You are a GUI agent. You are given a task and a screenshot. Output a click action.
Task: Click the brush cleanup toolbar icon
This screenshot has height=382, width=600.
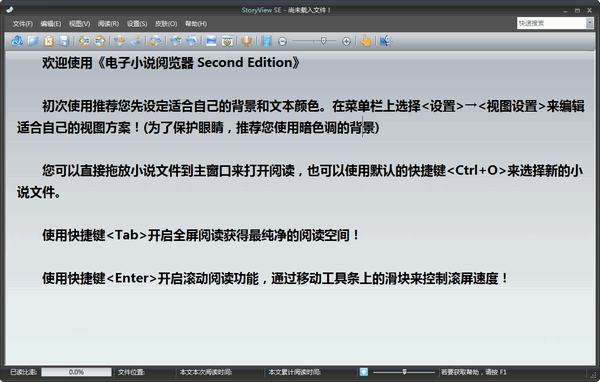click(136, 41)
